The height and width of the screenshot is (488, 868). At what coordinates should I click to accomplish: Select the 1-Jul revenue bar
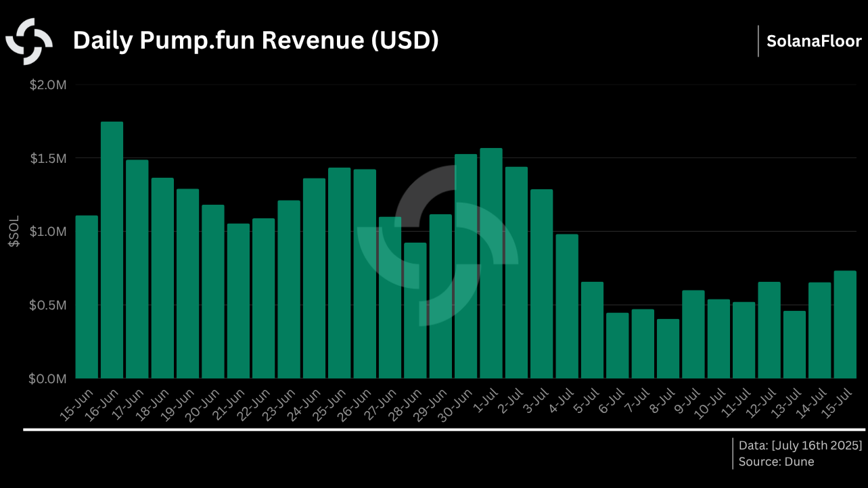491,264
